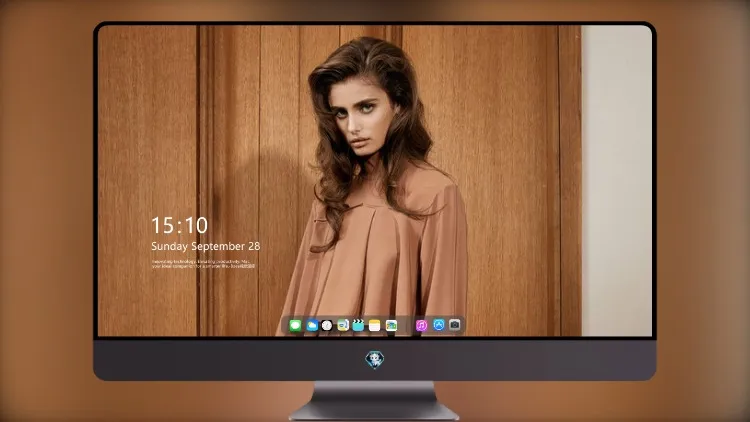
Task: Click the Sunday September 28 date text
Action: tap(206, 246)
